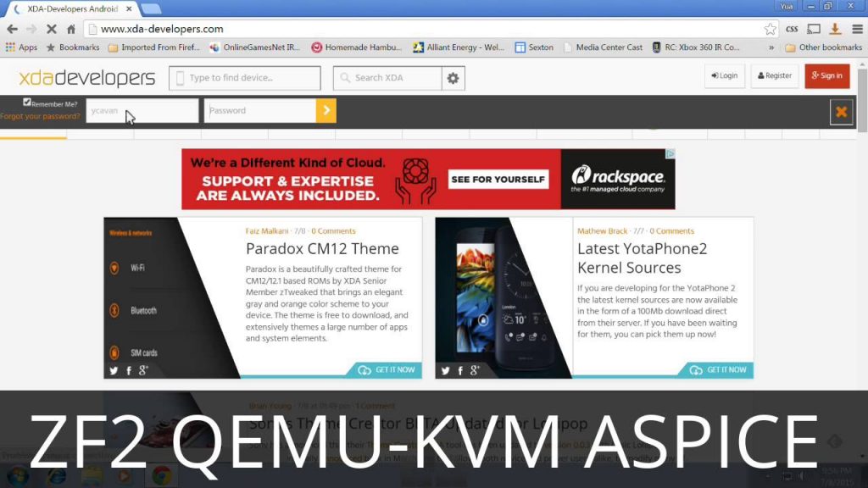Click the Google Sign in button

tap(826, 75)
